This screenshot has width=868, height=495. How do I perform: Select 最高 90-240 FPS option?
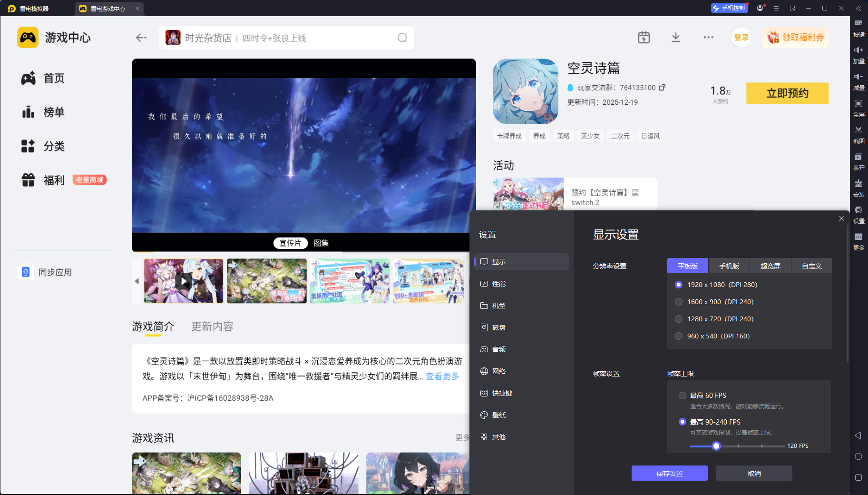tap(683, 422)
